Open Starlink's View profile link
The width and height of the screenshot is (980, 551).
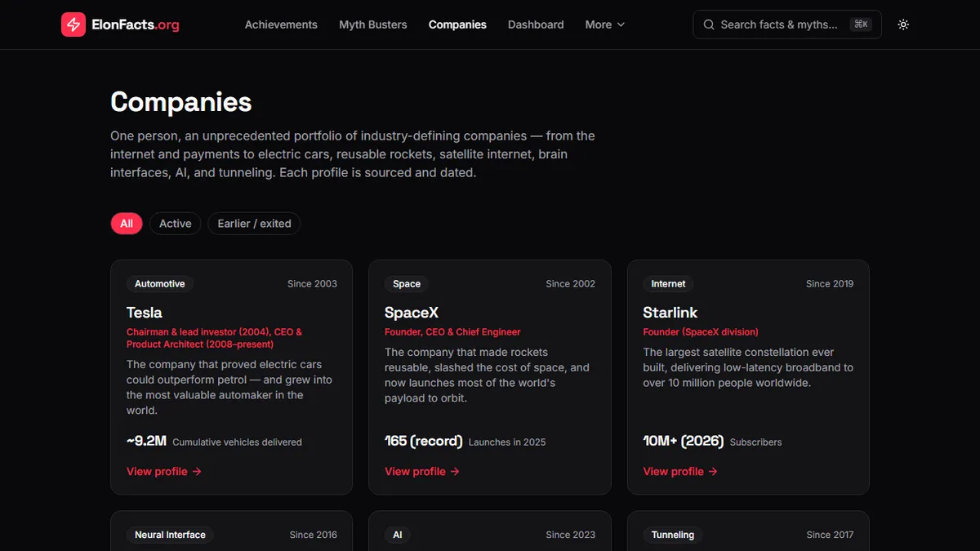680,471
